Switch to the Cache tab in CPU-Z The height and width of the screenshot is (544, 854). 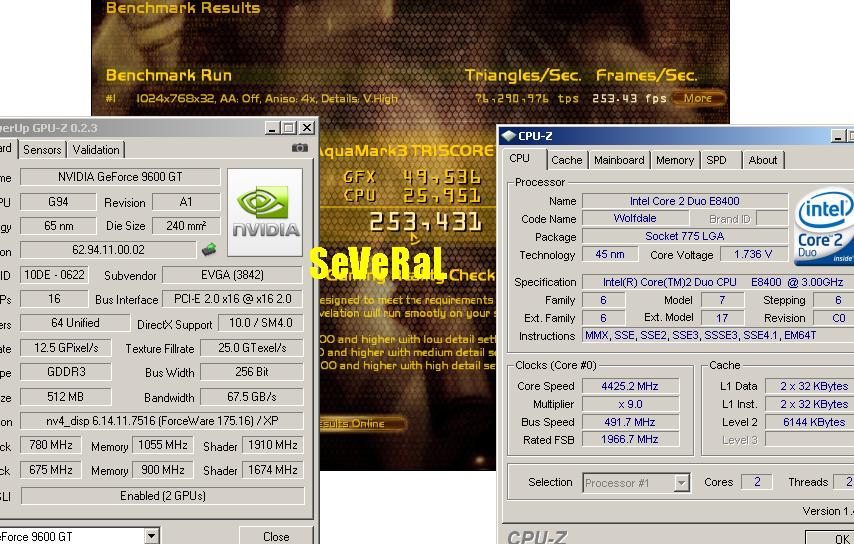(566, 160)
